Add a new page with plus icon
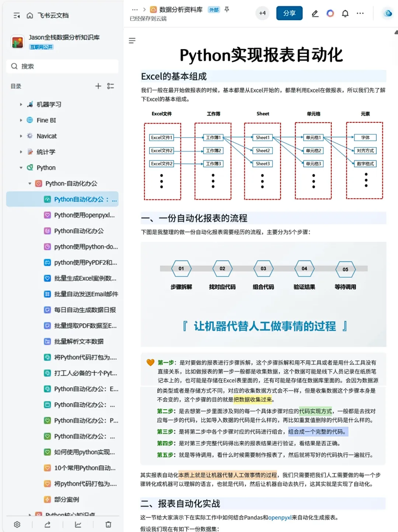The width and height of the screenshot is (398, 532). 98,86
